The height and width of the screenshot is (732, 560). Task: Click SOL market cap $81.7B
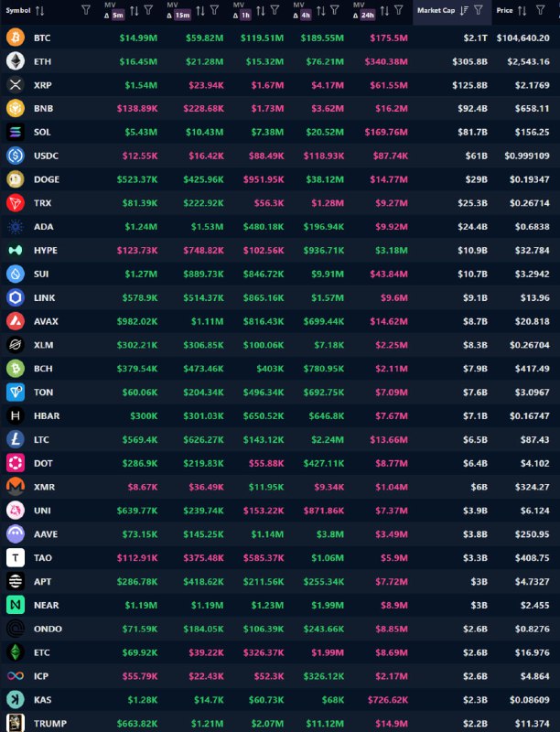[472, 132]
